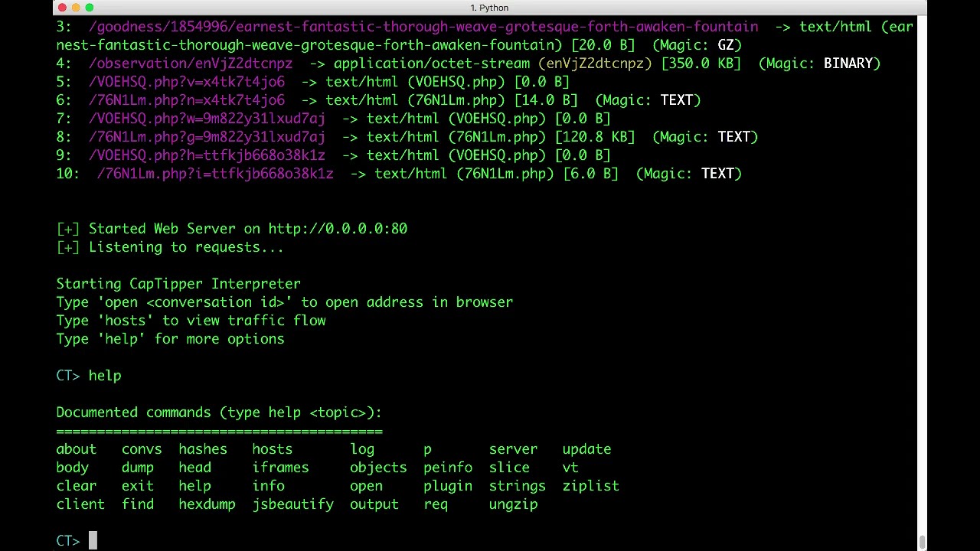980x551 pixels.
Task: Click the 'iframes' command name
Action: point(281,468)
